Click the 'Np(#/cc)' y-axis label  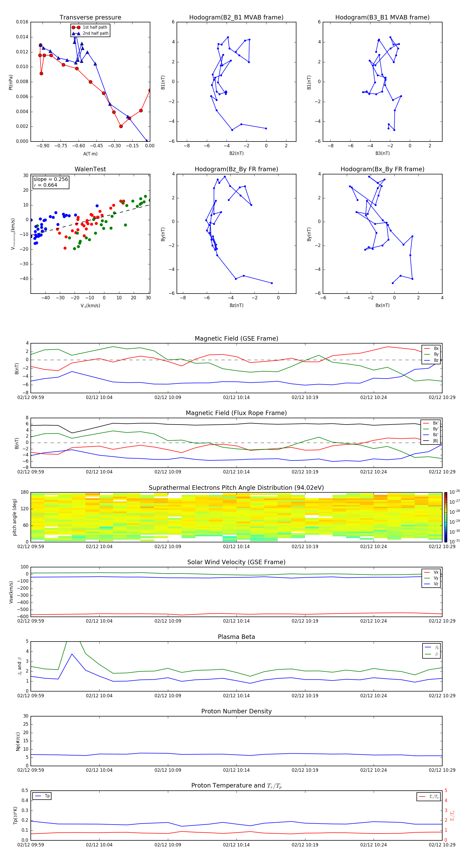click(x=18, y=741)
